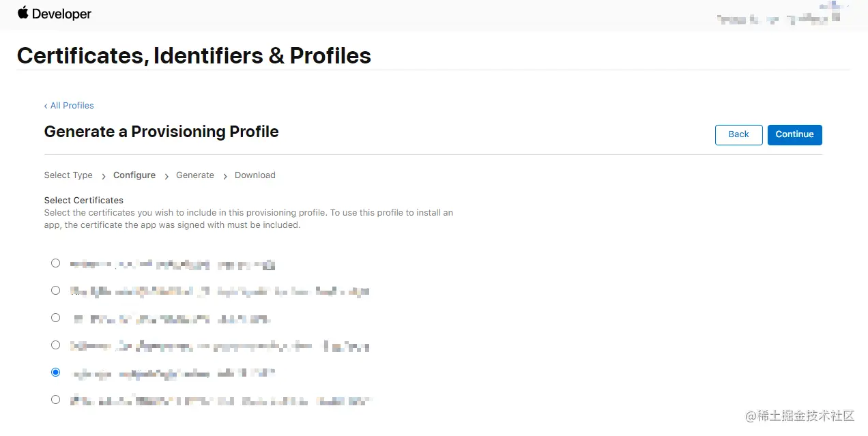This screenshot has height=436, width=868.
Task: Select the second certificate radio button
Action: coord(56,291)
